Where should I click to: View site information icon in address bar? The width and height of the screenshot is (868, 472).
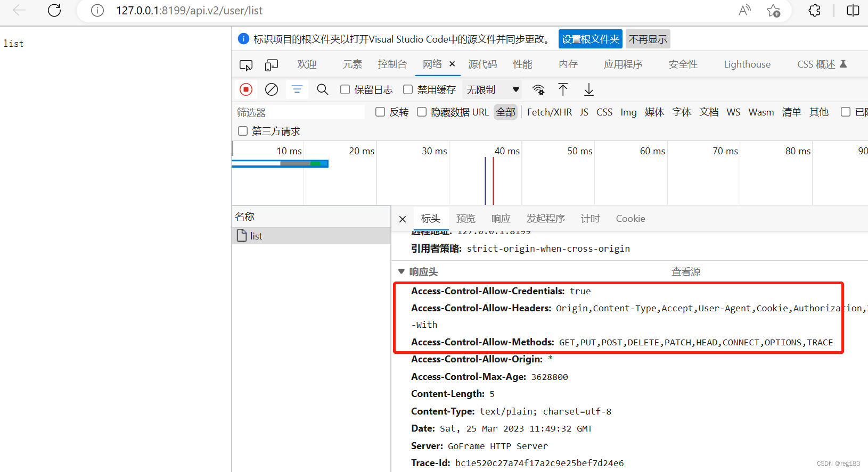[97, 11]
